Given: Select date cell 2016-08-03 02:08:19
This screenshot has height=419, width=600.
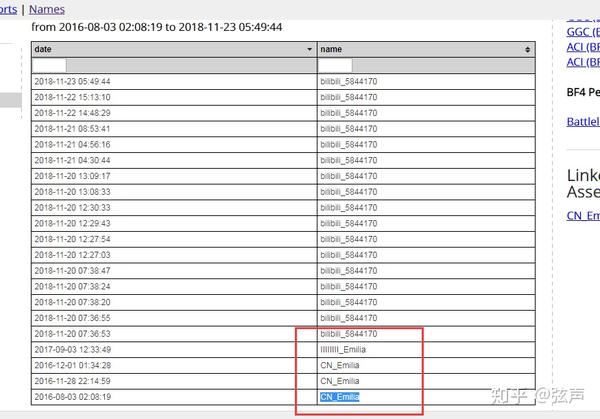Looking at the screenshot, I should pos(174,397).
